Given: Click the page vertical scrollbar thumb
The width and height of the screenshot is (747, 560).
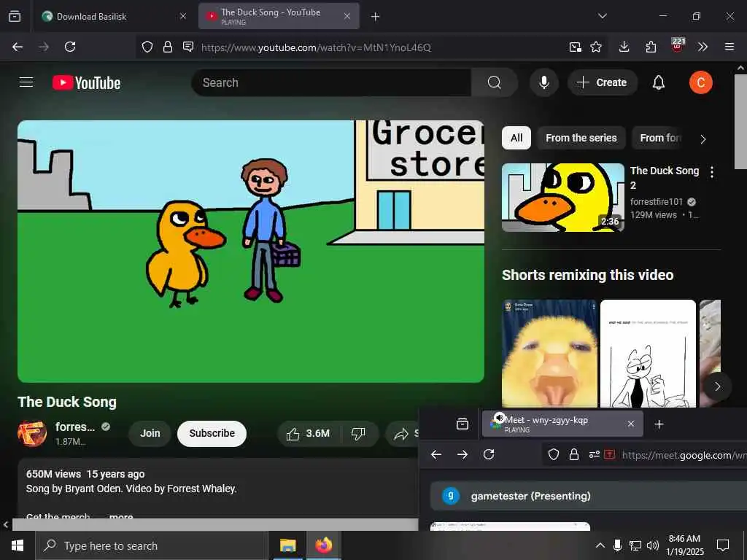Looking at the screenshot, I should [x=740, y=122].
